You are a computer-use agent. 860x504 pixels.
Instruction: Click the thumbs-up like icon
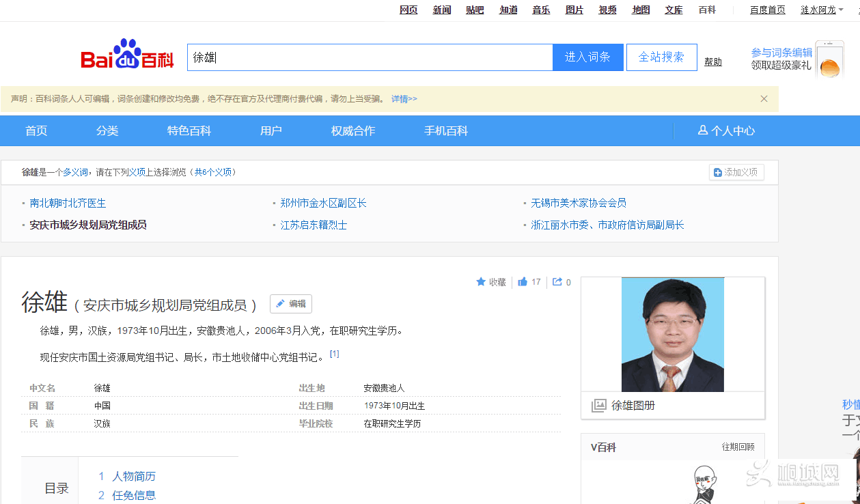point(523,281)
